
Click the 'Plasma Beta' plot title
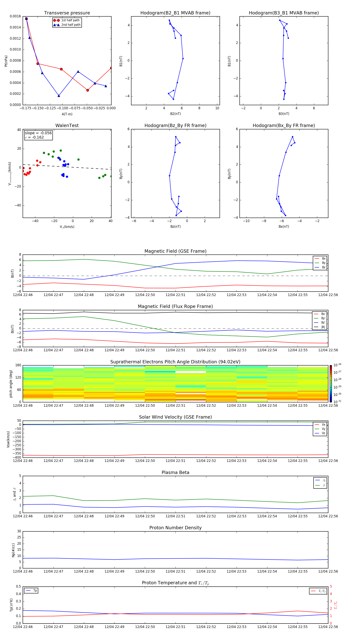click(x=175, y=472)
